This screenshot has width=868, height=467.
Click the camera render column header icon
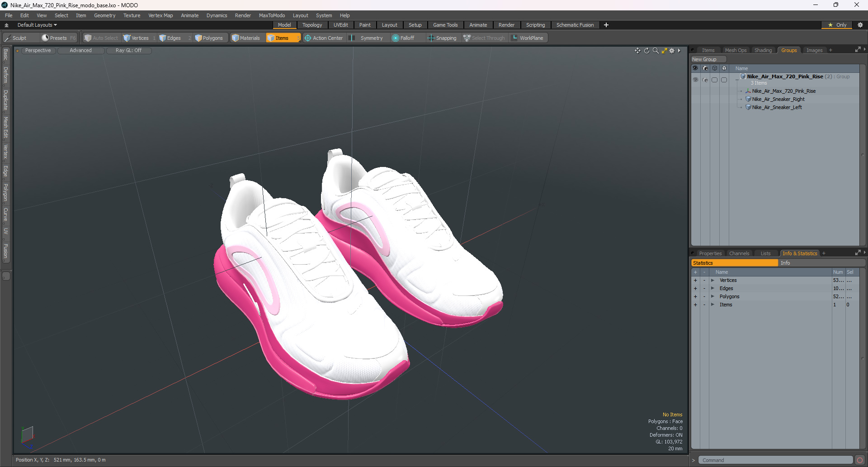(x=705, y=68)
